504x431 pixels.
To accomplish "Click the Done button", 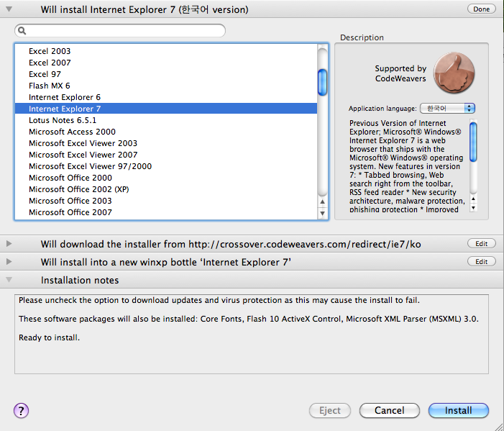I will (x=481, y=9).
